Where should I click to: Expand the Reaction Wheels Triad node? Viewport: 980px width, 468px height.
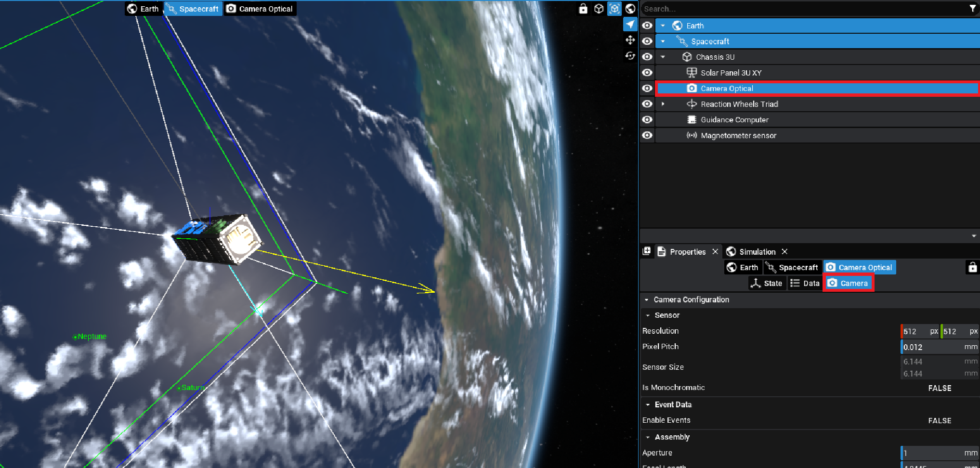click(x=663, y=104)
